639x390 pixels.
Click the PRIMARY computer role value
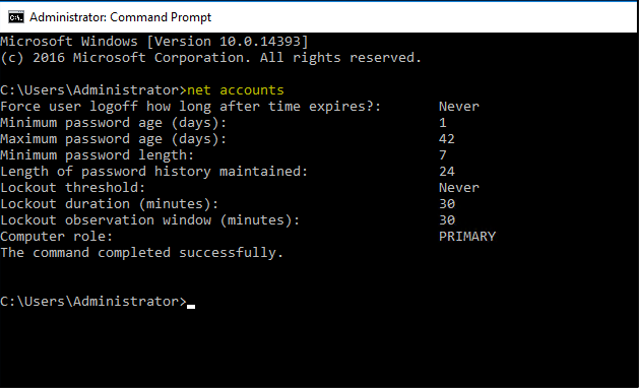click(467, 237)
